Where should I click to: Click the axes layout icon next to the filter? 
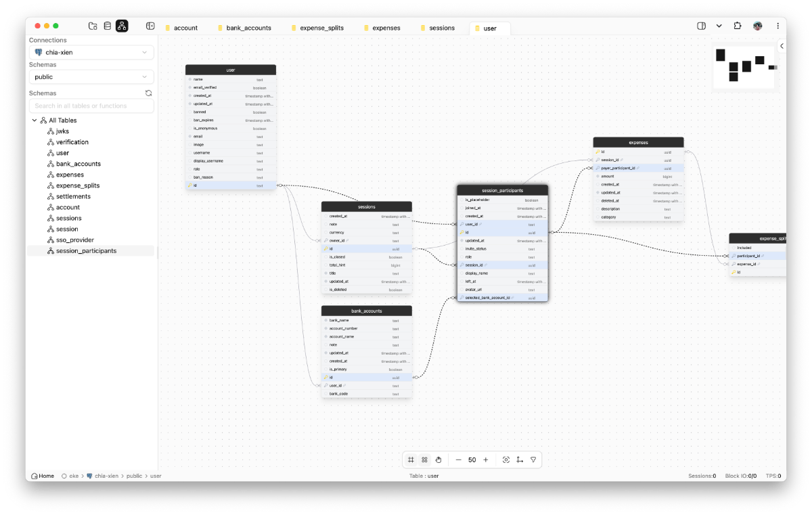[520, 460]
